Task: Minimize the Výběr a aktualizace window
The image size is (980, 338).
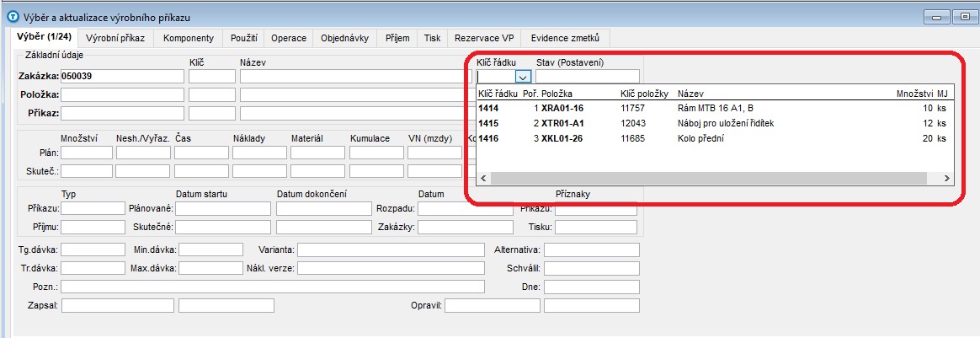Action: tap(936, 17)
